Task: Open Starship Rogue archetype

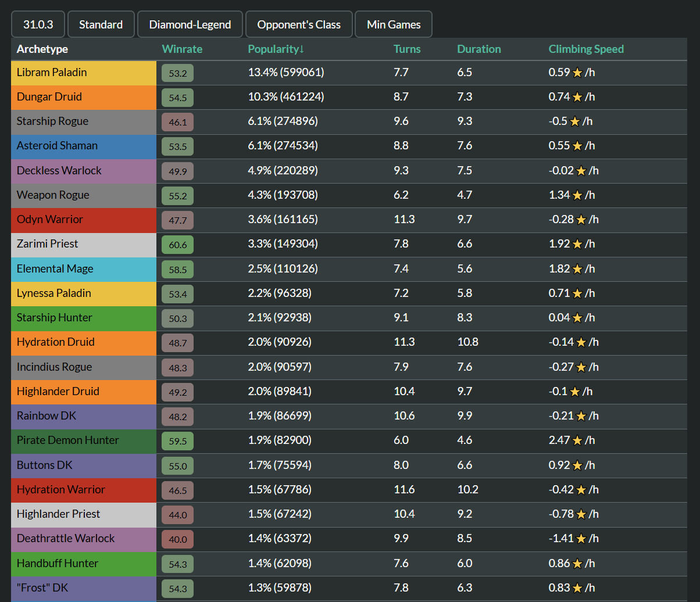Action: pos(84,121)
